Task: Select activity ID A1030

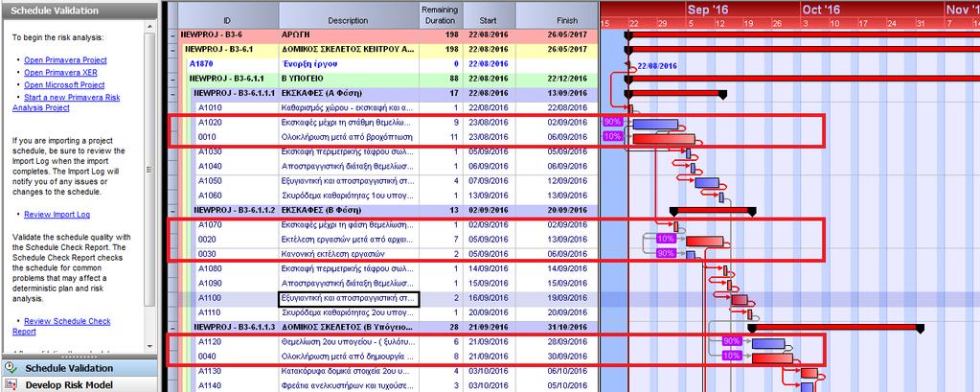Action: pos(210,152)
